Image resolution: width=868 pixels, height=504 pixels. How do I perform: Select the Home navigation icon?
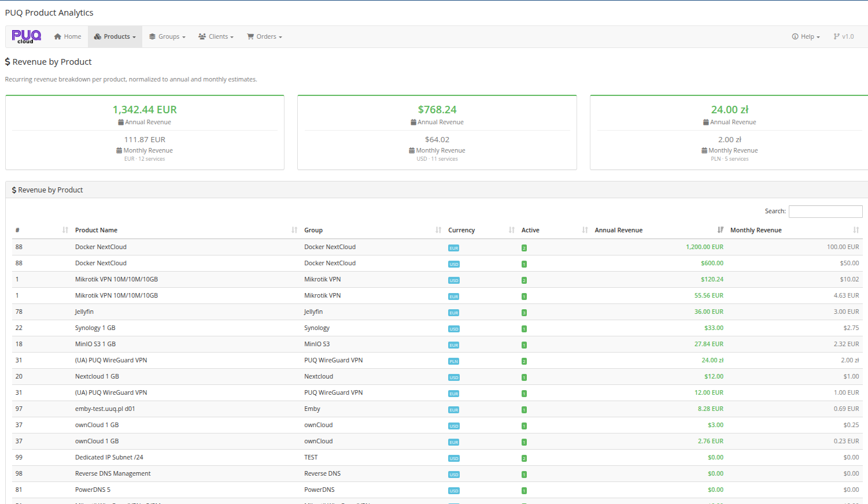coord(57,36)
